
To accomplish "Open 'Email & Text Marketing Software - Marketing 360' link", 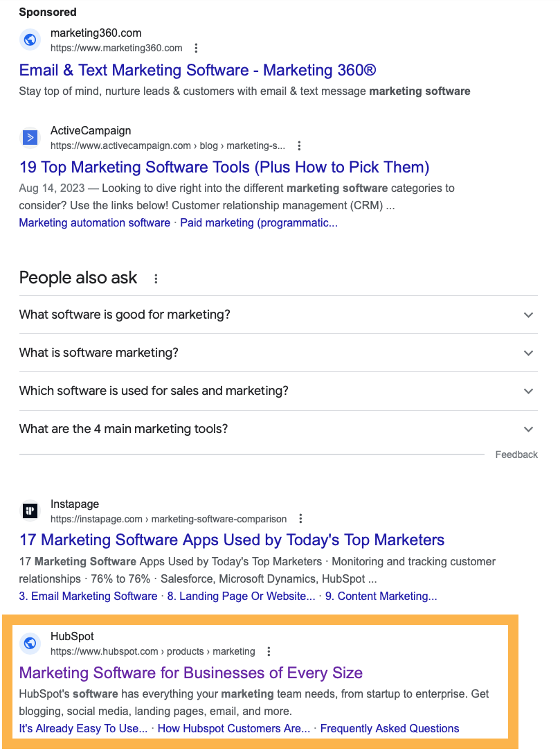I will point(198,71).
